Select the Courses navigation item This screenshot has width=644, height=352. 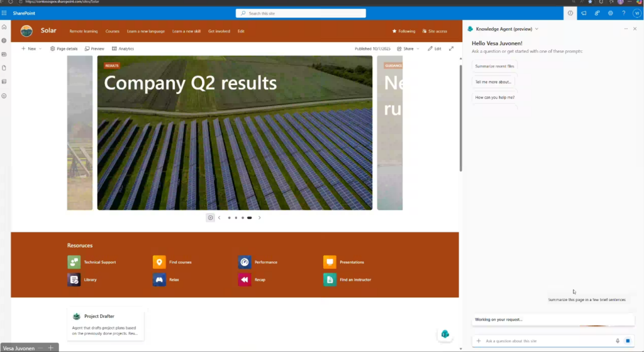point(113,31)
